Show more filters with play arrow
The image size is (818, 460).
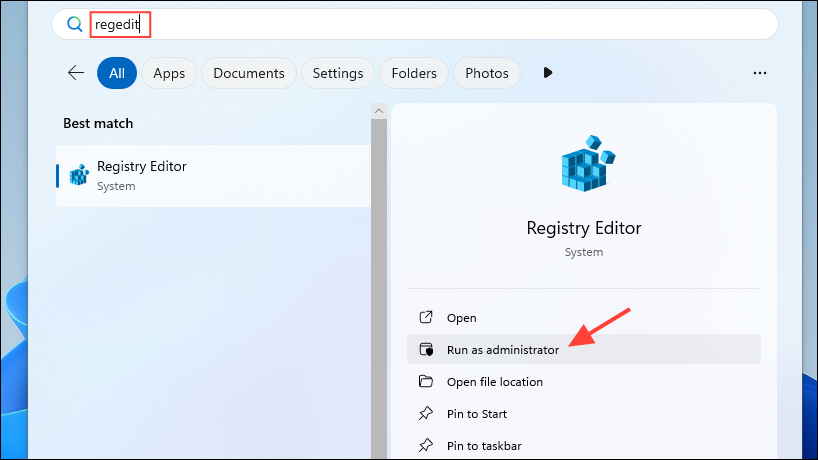point(547,72)
